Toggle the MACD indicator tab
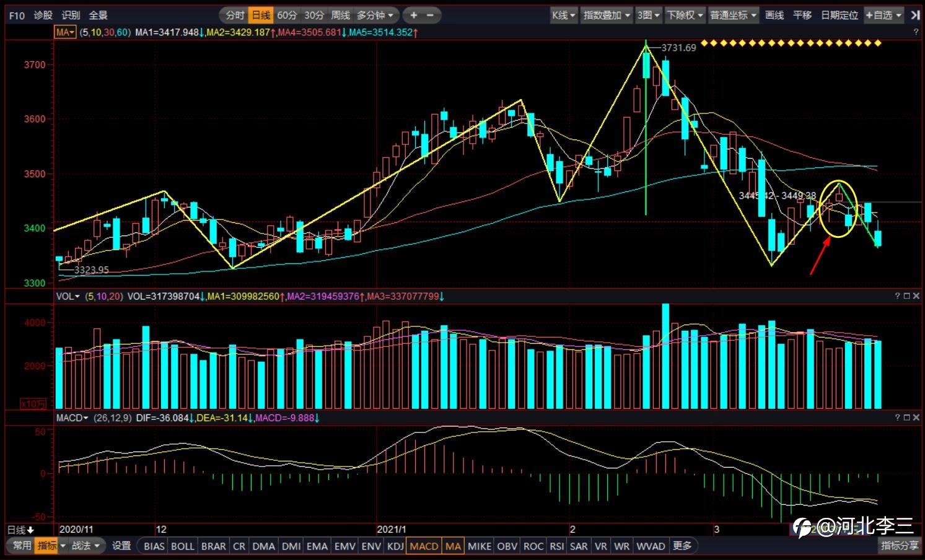 coord(424,546)
